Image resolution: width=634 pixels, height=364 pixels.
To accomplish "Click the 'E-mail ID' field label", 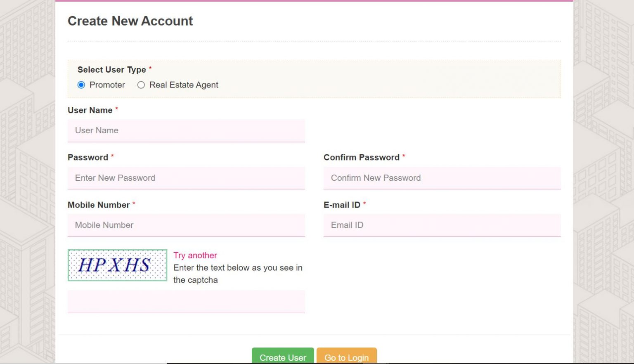I will click(x=342, y=205).
